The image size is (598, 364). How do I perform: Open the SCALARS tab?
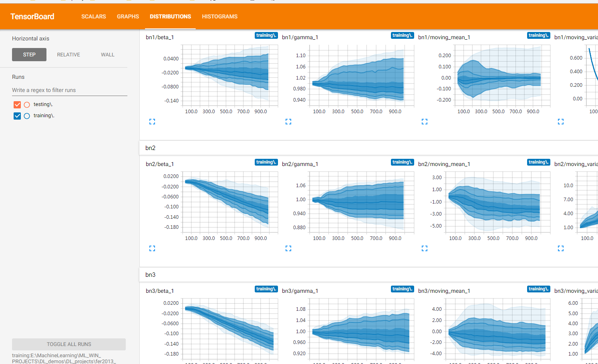coord(93,16)
